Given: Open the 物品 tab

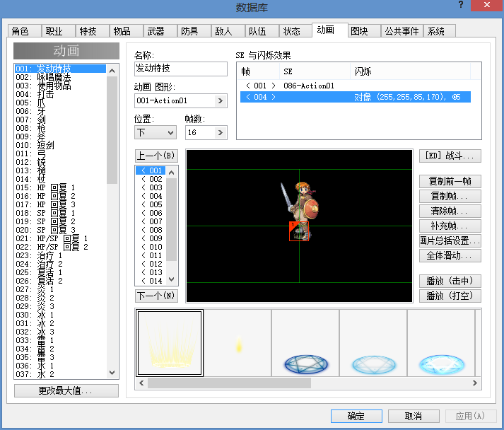Looking at the screenshot, I should [127, 31].
